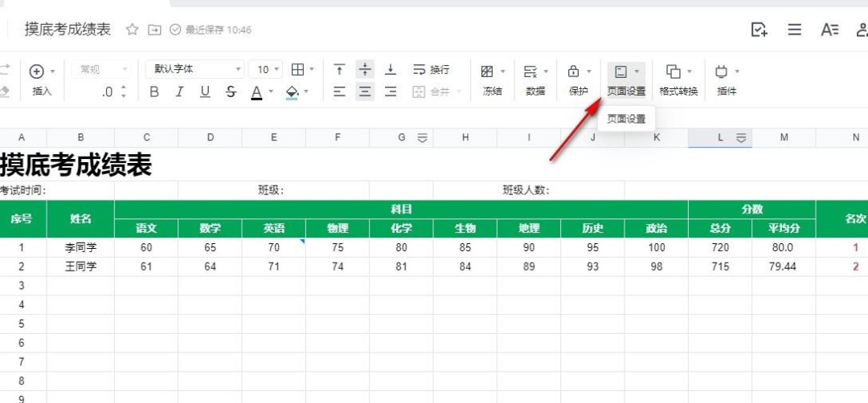Select the 班级: label cell

tap(273, 191)
